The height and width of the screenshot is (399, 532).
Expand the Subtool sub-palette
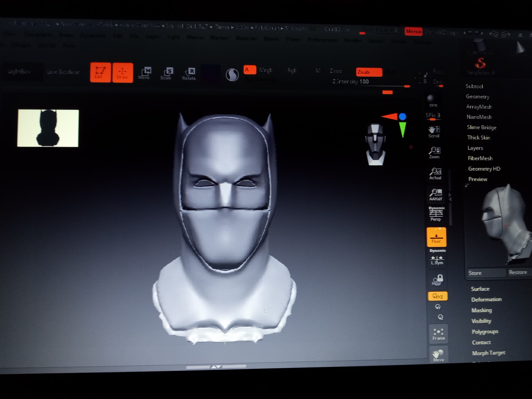pos(474,86)
